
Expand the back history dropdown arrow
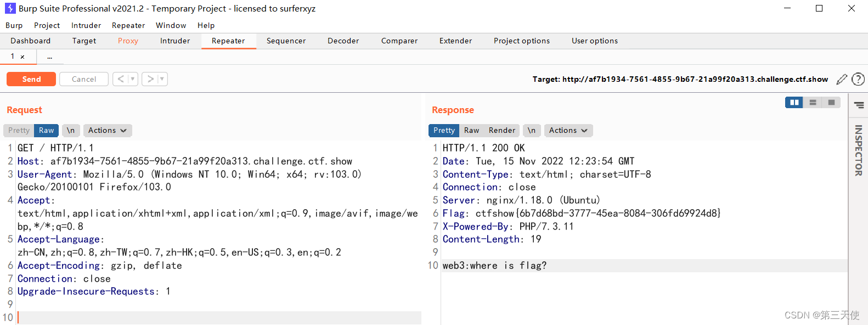click(x=132, y=79)
